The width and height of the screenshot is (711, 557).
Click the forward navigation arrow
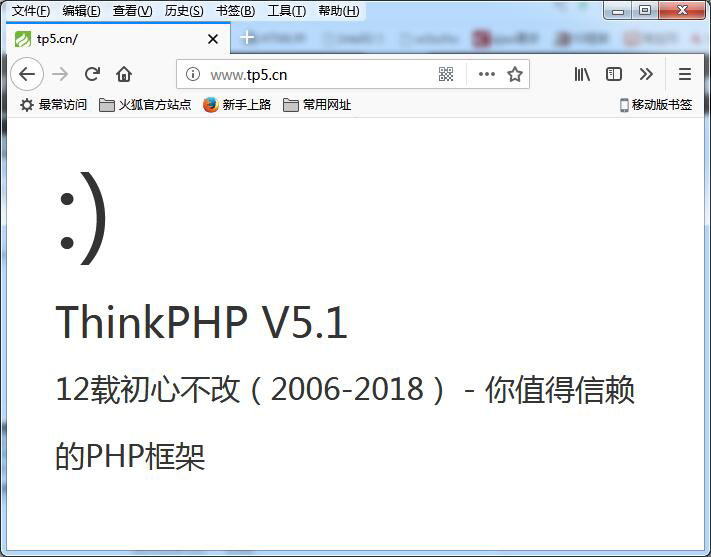[60, 74]
